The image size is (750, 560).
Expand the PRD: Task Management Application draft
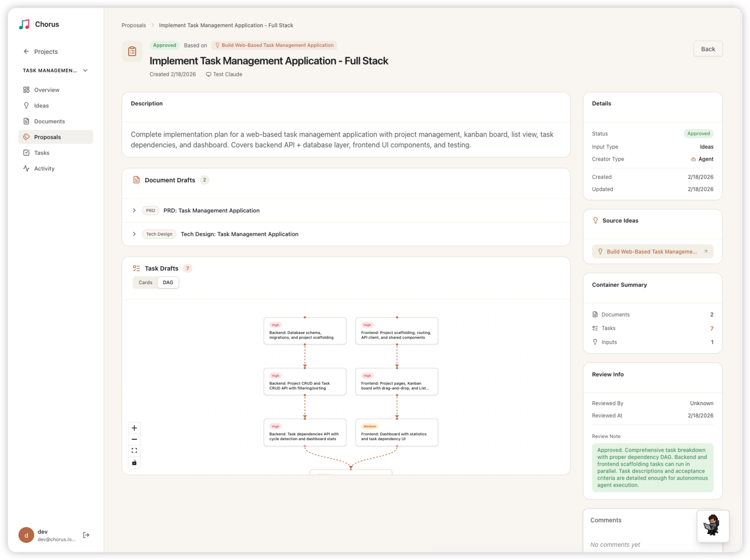134,210
